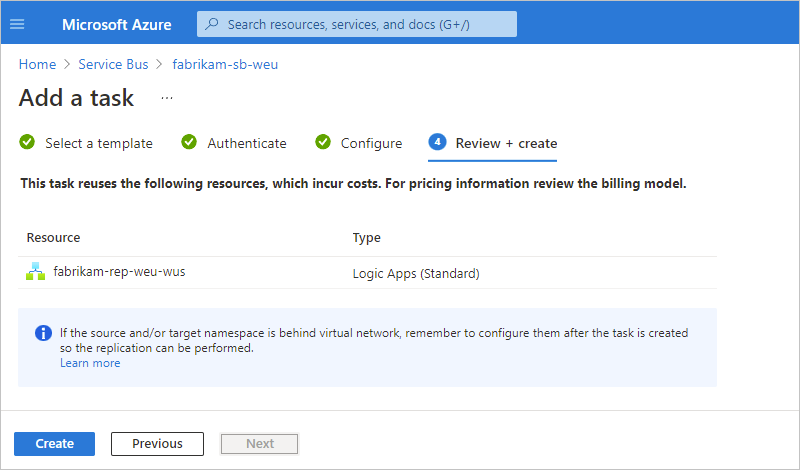Open fabrikam-sb-weu breadcrumb link
The height and width of the screenshot is (470, 800).
point(225,64)
